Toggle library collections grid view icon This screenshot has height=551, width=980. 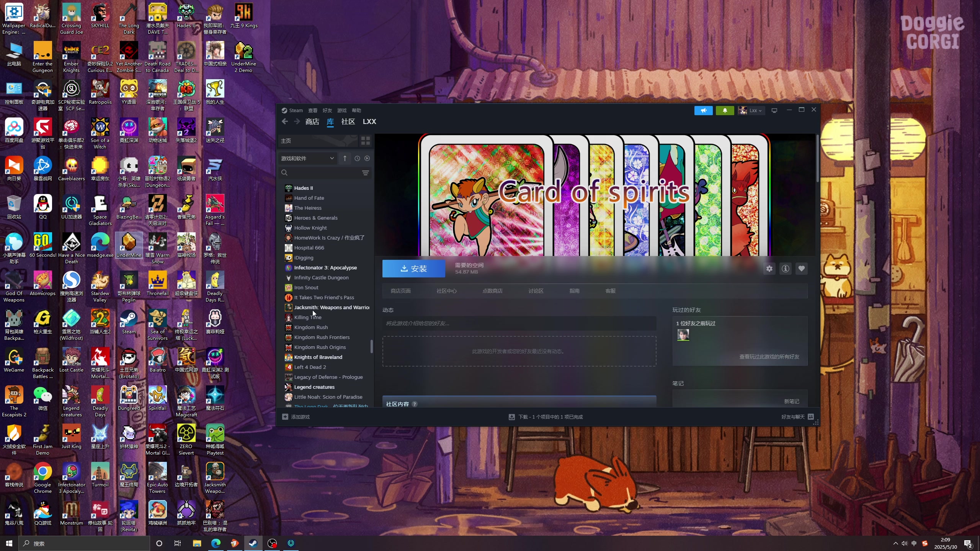pos(366,141)
